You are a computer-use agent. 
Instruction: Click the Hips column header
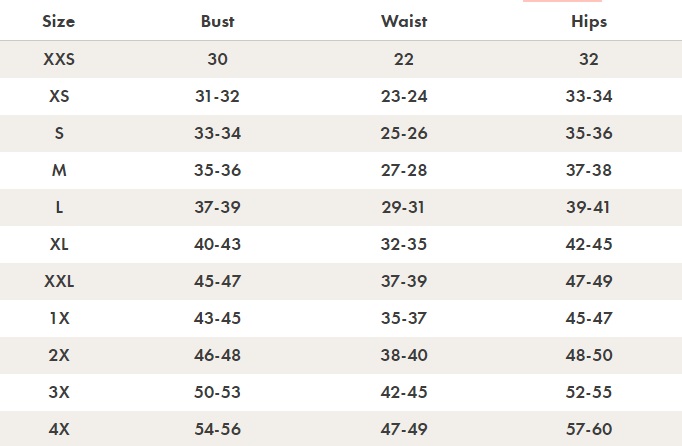[589, 21]
